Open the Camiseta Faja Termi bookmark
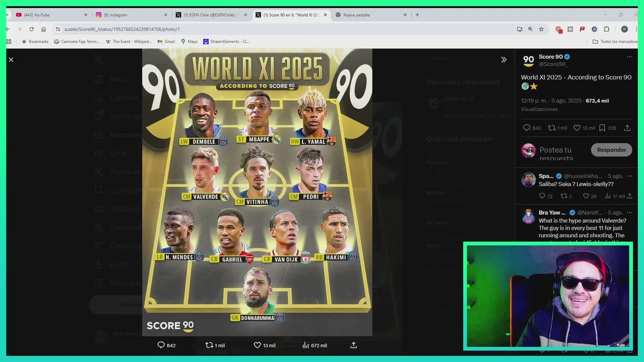The image size is (644, 362). pyautogui.click(x=76, y=42)
